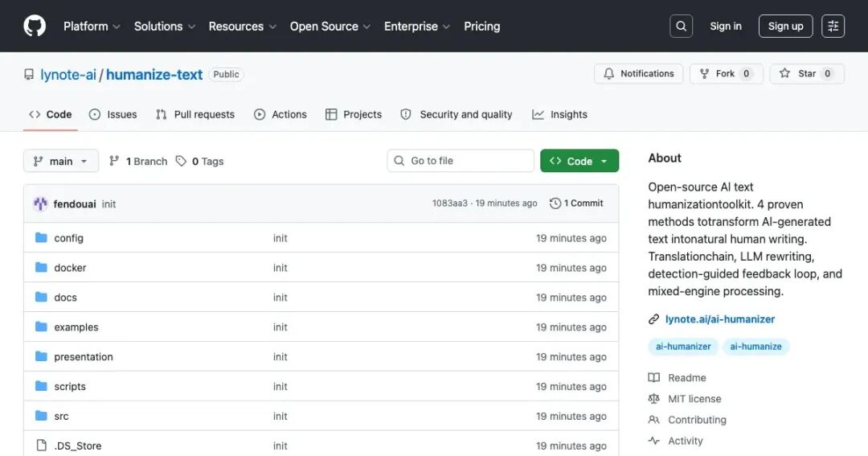Click the Fork count 0 badge
Image resolution: width=868 pixels, height=456 pixels.
point(746,74)
